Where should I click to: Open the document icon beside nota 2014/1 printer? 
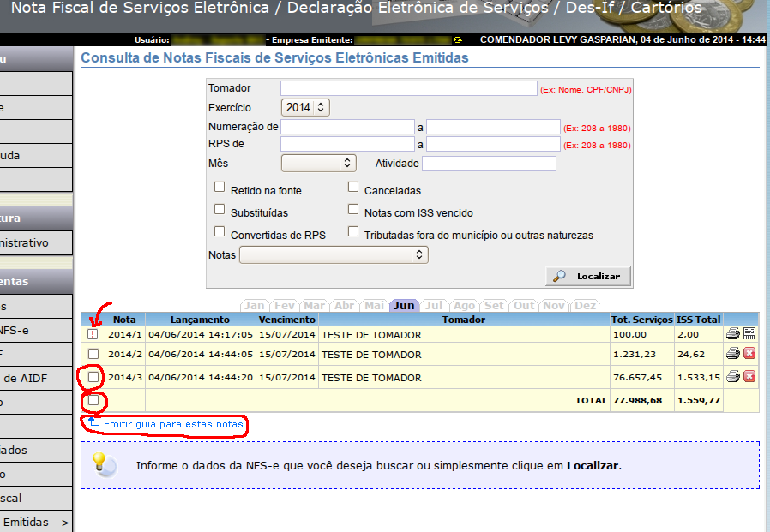pyautogui.click(x=749, y=333)
